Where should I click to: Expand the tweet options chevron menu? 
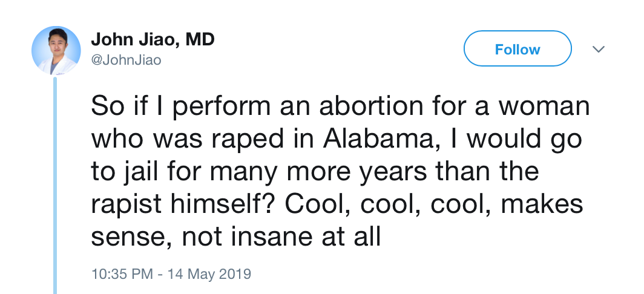click(x=598, y=49)
